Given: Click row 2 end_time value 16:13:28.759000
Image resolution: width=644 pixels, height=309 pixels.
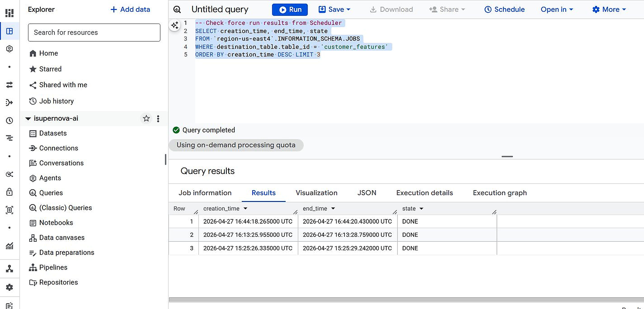Looking at the screenshot, I should [347, 235].
